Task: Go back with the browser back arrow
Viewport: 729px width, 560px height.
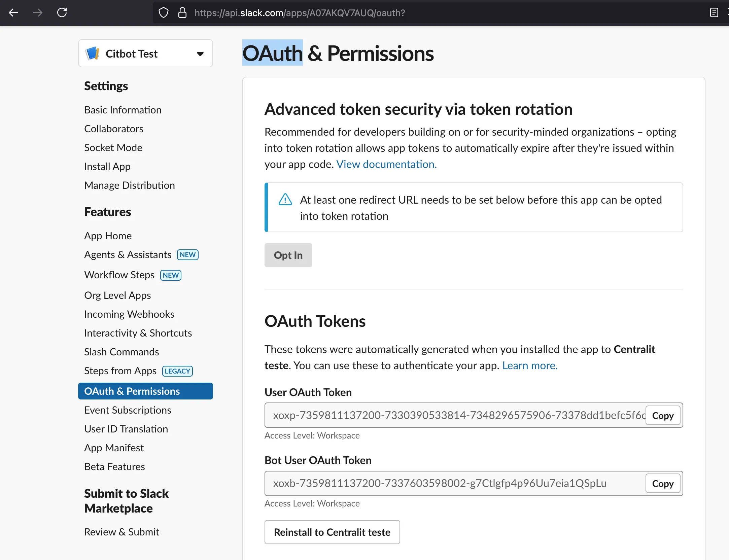Action: 13,13
